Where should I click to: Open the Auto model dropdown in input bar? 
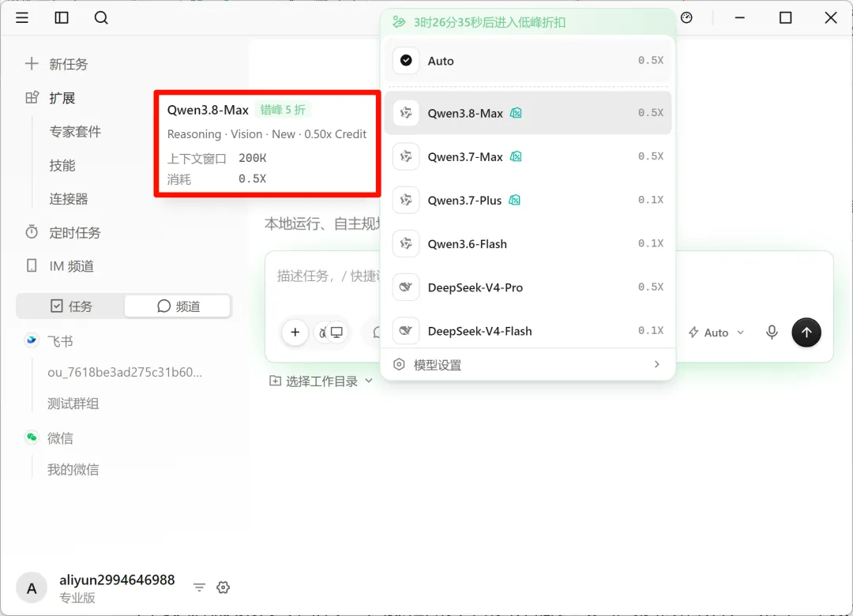(x=716, y=332)
